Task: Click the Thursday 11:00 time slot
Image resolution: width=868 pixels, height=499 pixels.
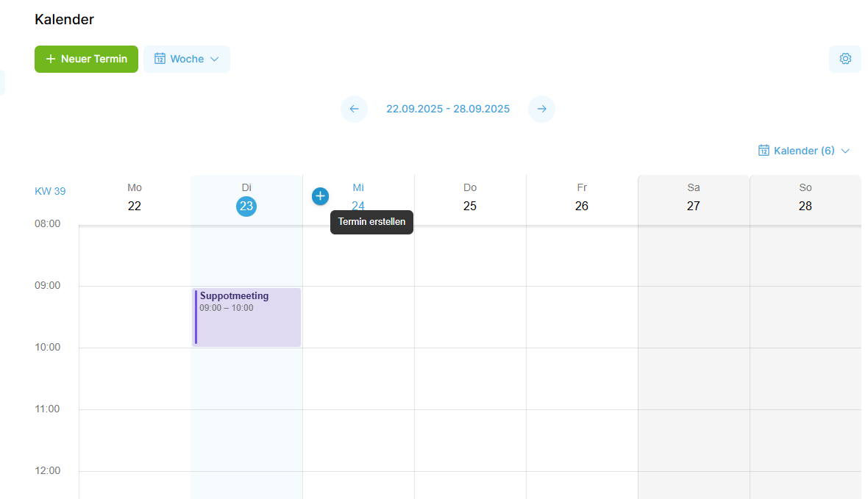Action: 470,439
